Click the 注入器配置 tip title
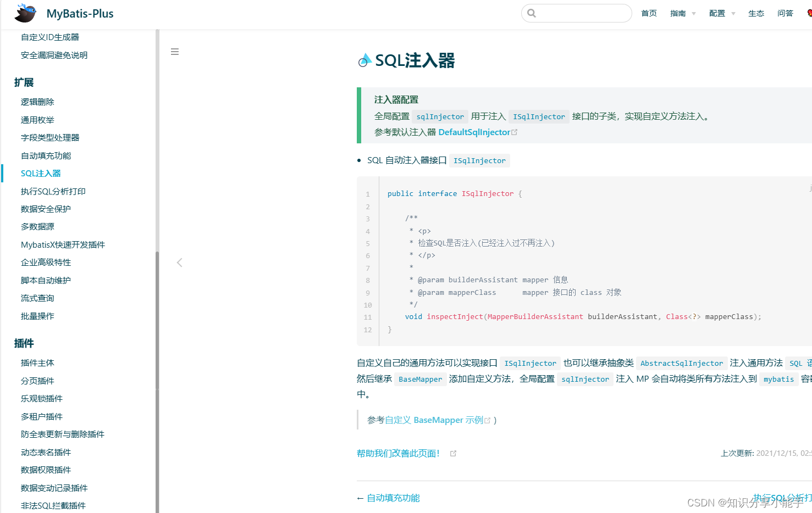This screenshot has height=513, width=812. click(x=396, y=100)
